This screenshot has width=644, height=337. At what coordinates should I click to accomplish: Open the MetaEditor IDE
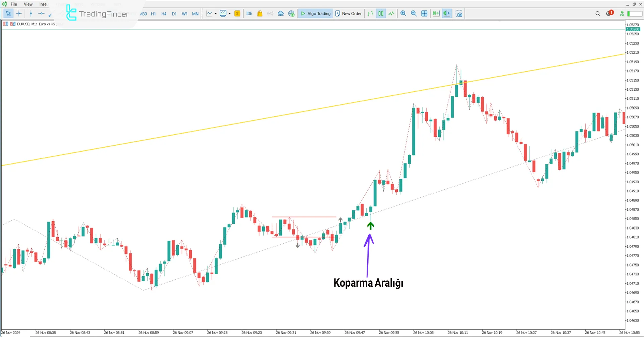249,14
